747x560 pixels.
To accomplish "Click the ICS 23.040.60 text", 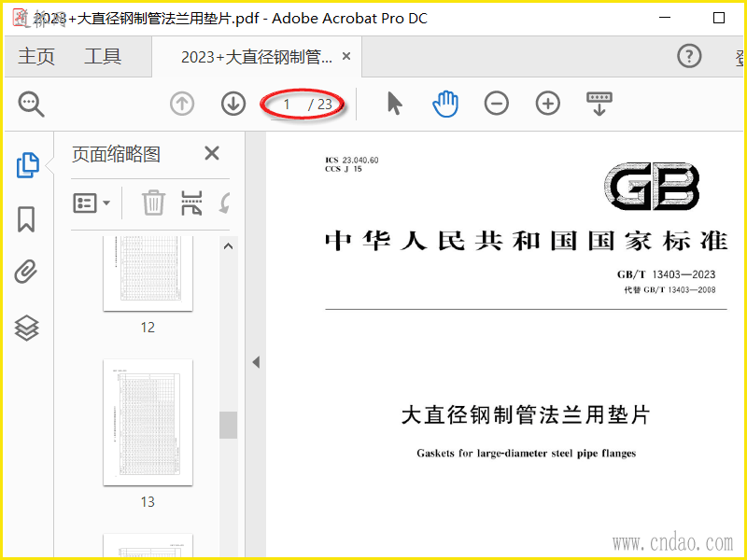I will pos(352,161).
